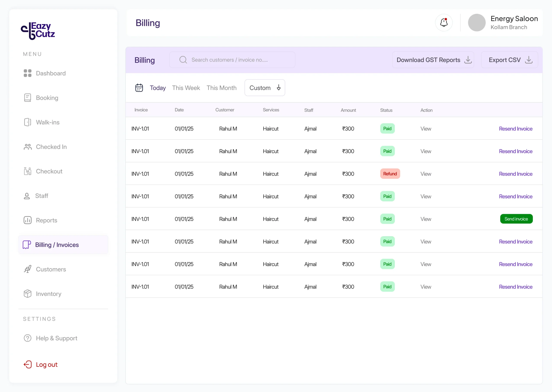The height and width of the screenshot is (392, 552).
Task: Click the Energy Saloon profile avatar
Action: click(x=477, y=23)
